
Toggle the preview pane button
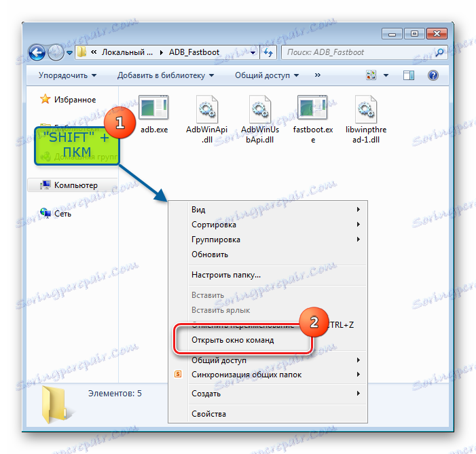409,75
